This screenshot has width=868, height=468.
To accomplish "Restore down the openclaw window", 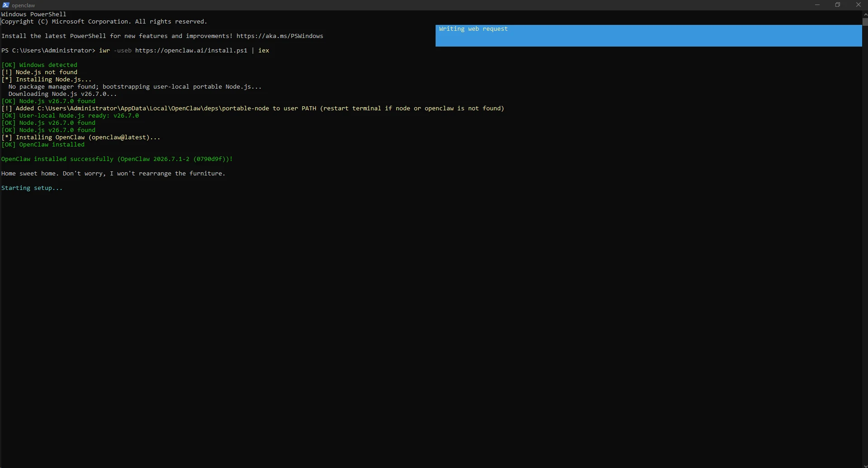I will 838,5.
